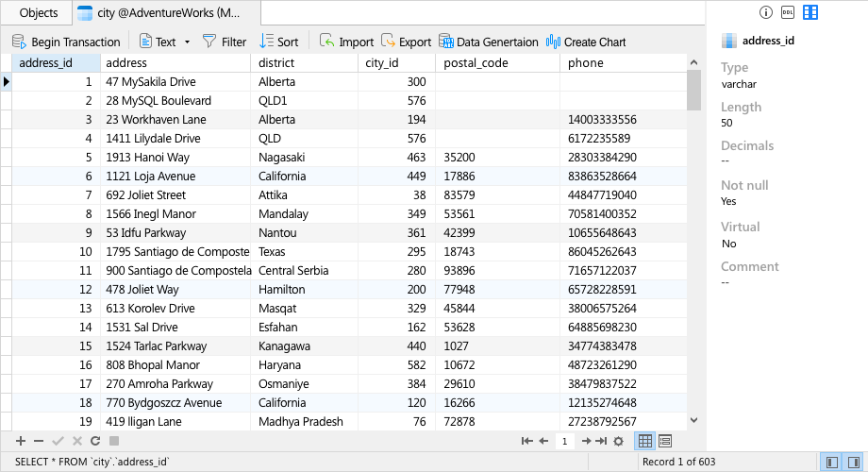Select cell '53 Idfu Parkway'

175,232
